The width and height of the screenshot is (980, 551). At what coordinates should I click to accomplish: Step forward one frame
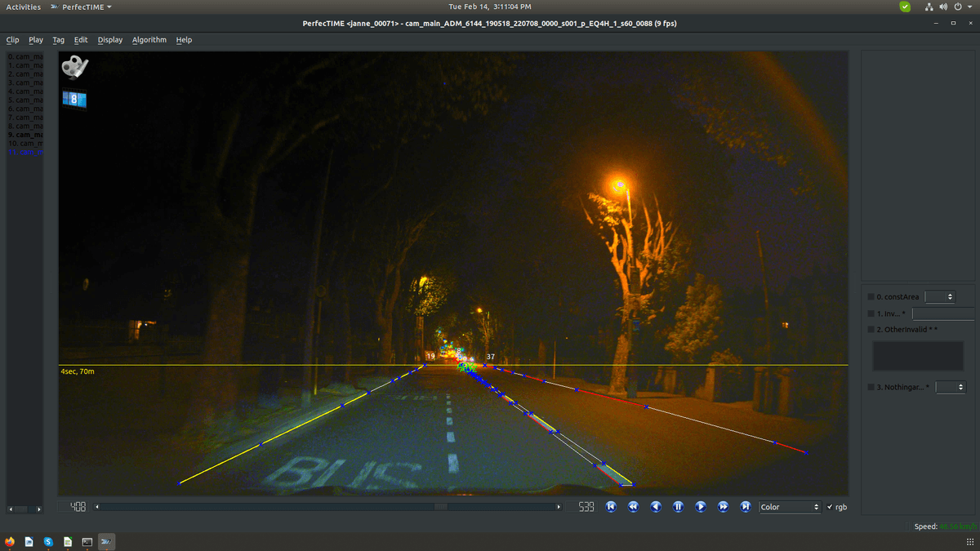(700, 507)
